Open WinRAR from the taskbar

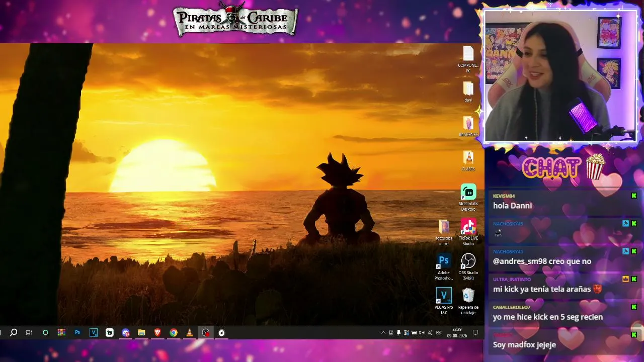click(x=61, y=332)
